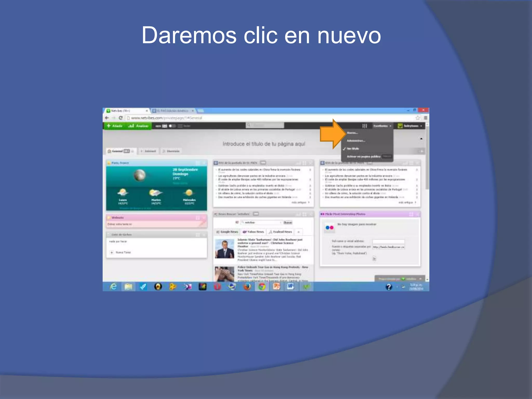This screenshot has width=532, height=399.
Task: Close the Webnote widget
Action: pyautogui.click(x=204, y=218)
